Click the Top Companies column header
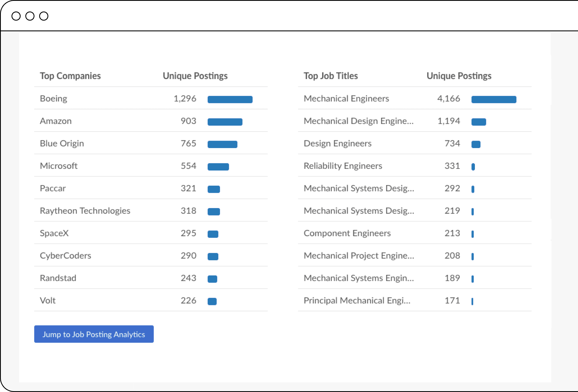 [70, 76]
